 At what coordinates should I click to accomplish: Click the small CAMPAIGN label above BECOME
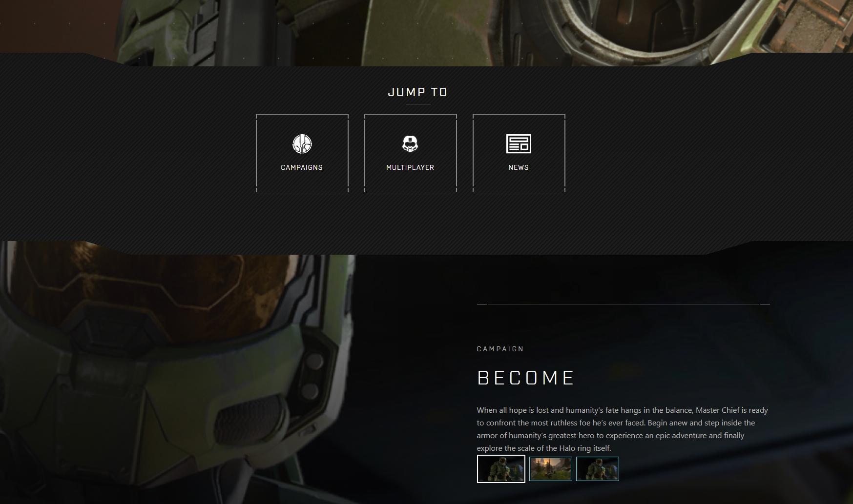point(500,349)
